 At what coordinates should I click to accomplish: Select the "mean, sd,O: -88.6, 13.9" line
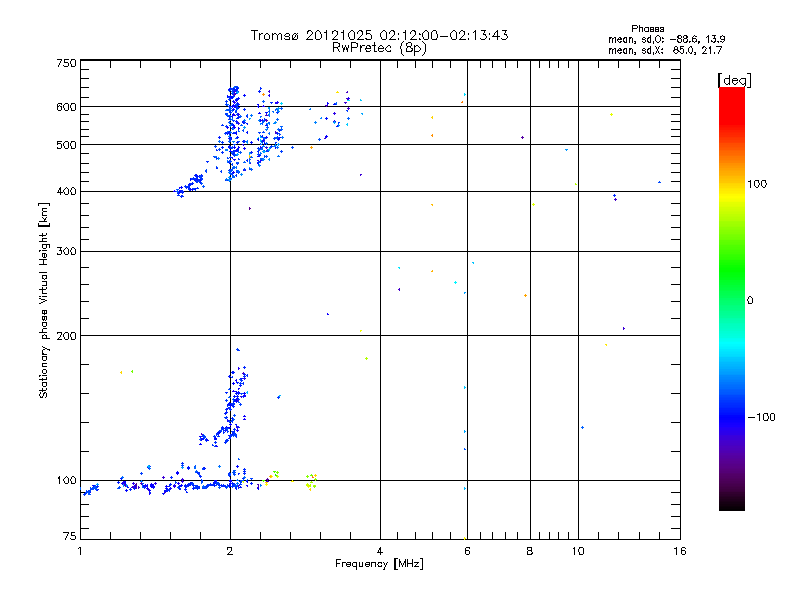tap(666, 39)
